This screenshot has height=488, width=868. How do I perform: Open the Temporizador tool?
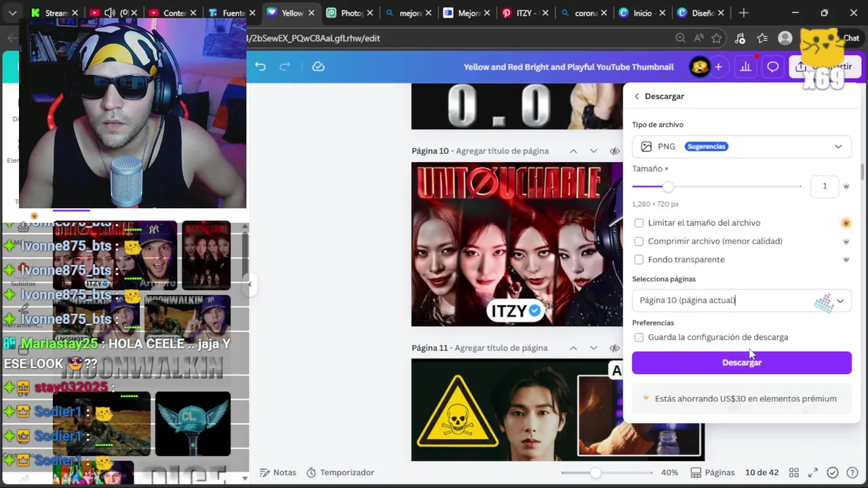click(x=340, y=472)
